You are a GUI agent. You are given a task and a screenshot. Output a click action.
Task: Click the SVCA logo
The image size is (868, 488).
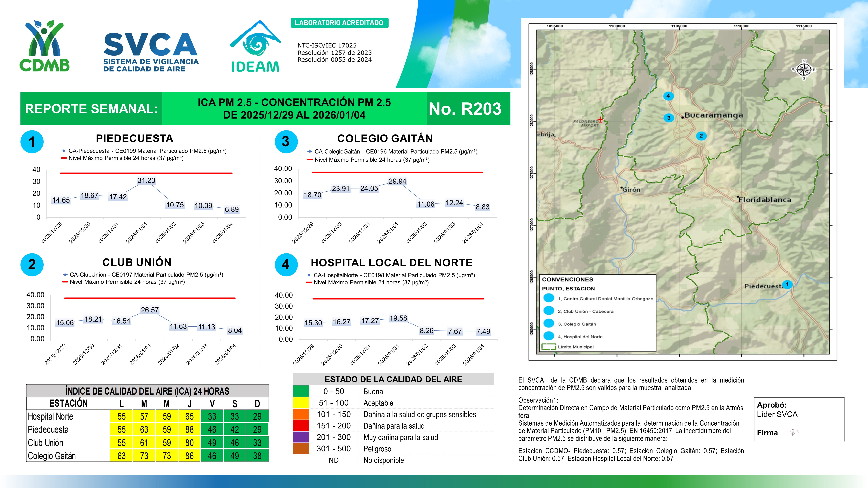click(151, 52)
